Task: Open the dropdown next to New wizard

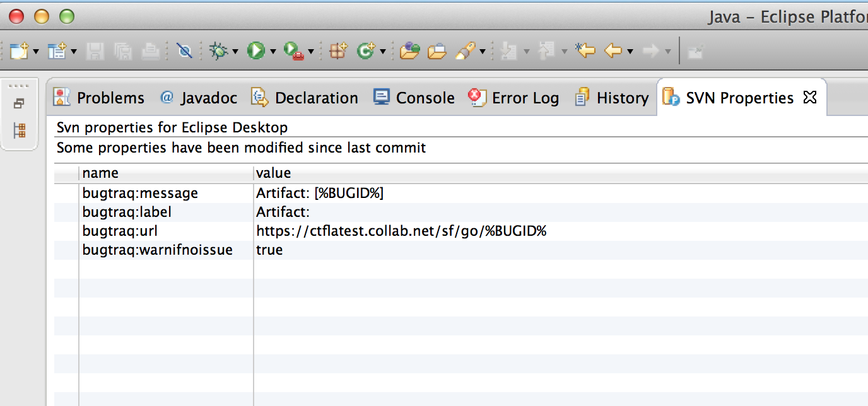Action: tap(36, 52)
